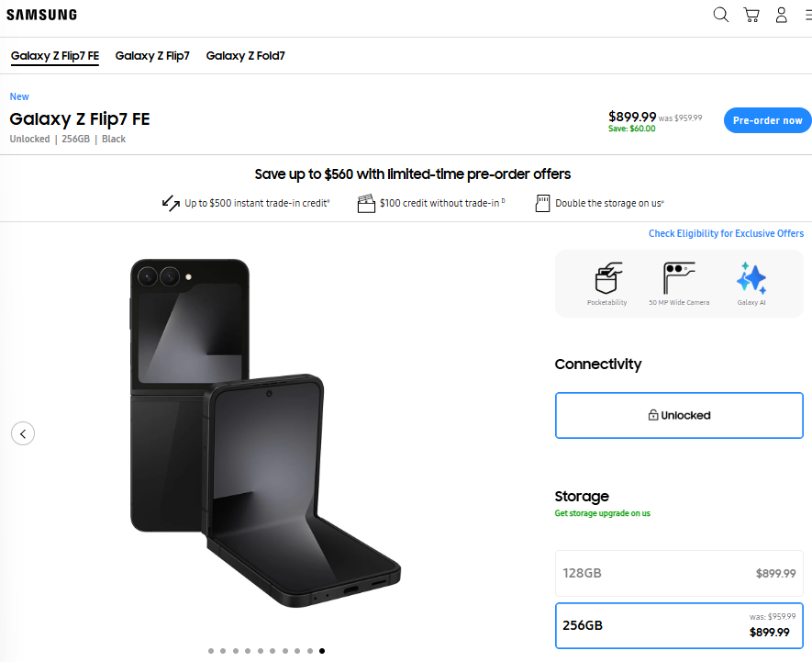
Task: Switch to the Galaxy Z Flip7 FE tab
Action: 55,56
